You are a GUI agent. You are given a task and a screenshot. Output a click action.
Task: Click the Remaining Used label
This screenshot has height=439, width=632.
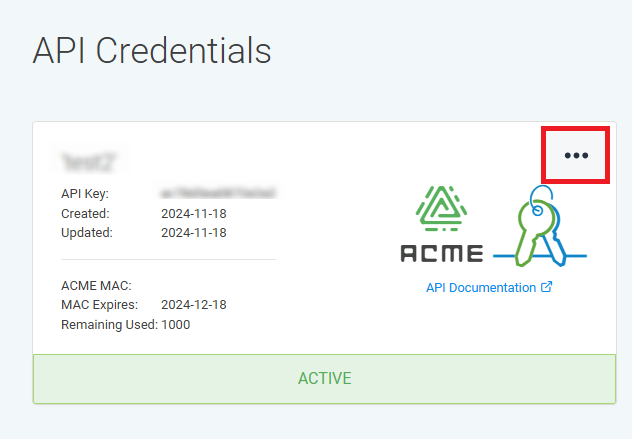pos(109,325)
